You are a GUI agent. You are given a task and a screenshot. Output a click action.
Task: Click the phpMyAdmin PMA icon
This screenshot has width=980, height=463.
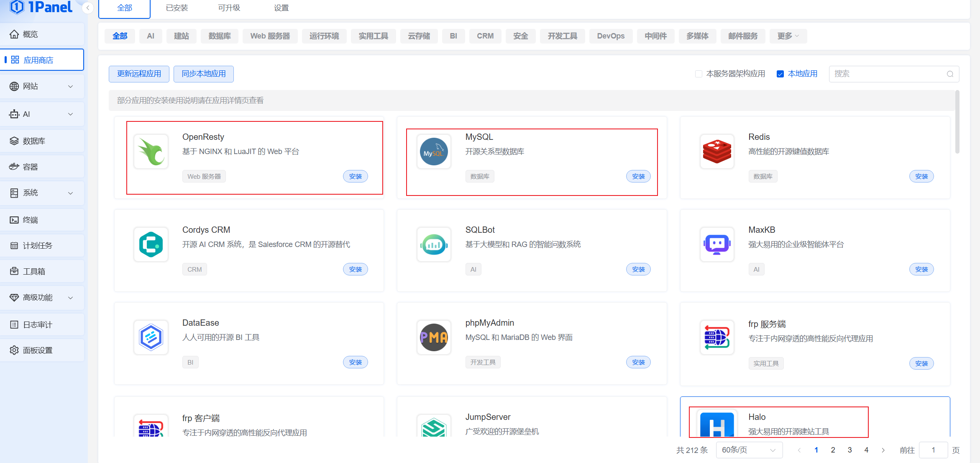tap(434, 337)
